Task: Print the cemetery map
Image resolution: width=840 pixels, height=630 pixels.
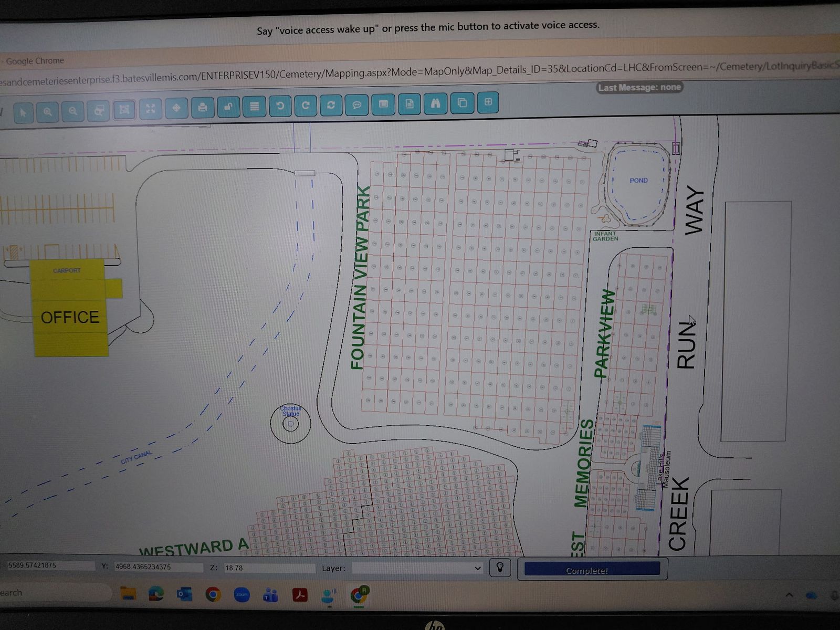Action: (202, 108)
